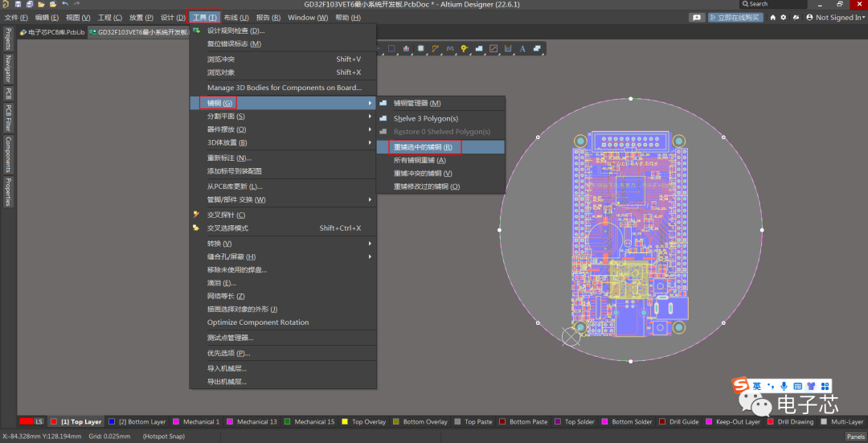The image size is (868, 443).
Task: Expand the 分割平面 (S) submenu
Action: coord(283,117)
